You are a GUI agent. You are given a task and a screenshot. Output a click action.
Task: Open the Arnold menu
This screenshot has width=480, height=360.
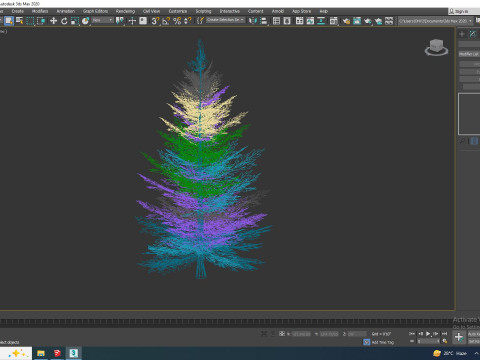click(x=278, y=11)
